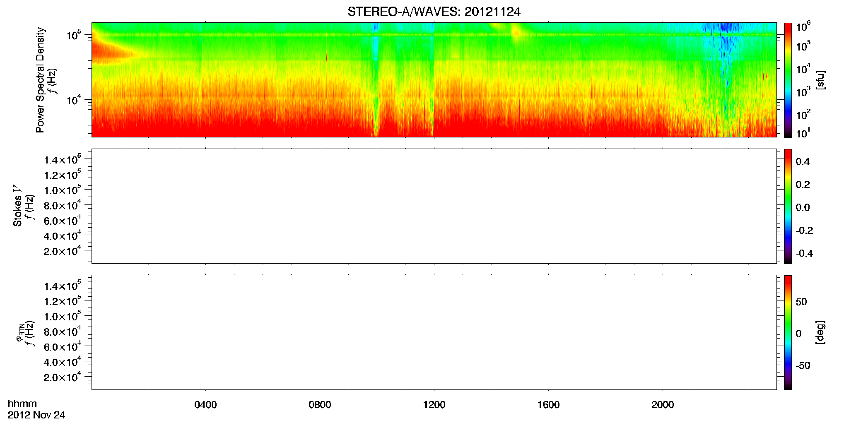Image resolution: width=868 pixels, height=447 pixels.
Task: Click the "-0.4" label on the Stokes V color bar
Action: coord(804,253)
